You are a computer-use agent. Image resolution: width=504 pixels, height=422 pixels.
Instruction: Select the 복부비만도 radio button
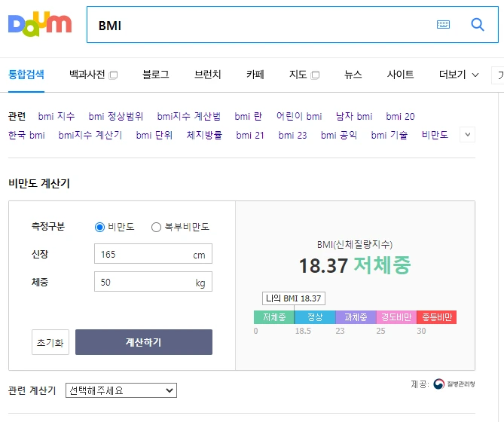[x=156, y=228]
